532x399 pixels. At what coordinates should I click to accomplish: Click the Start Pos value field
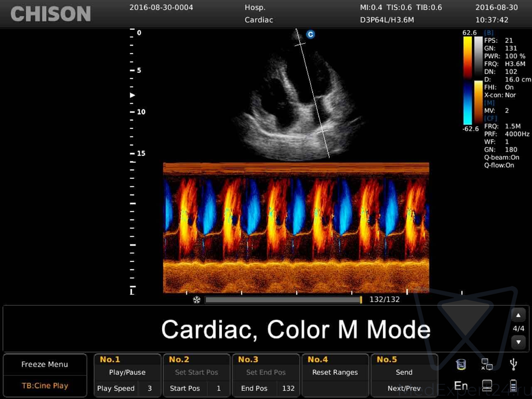[219, 388]
